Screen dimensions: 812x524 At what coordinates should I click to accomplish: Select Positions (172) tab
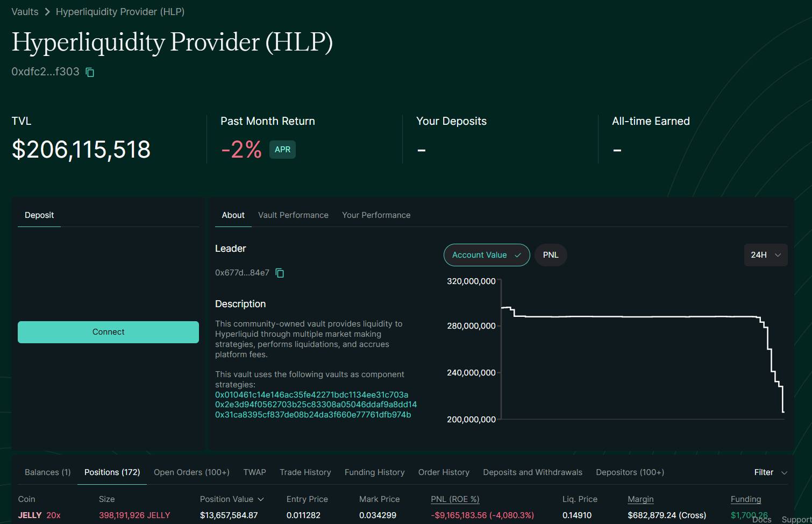112,472
